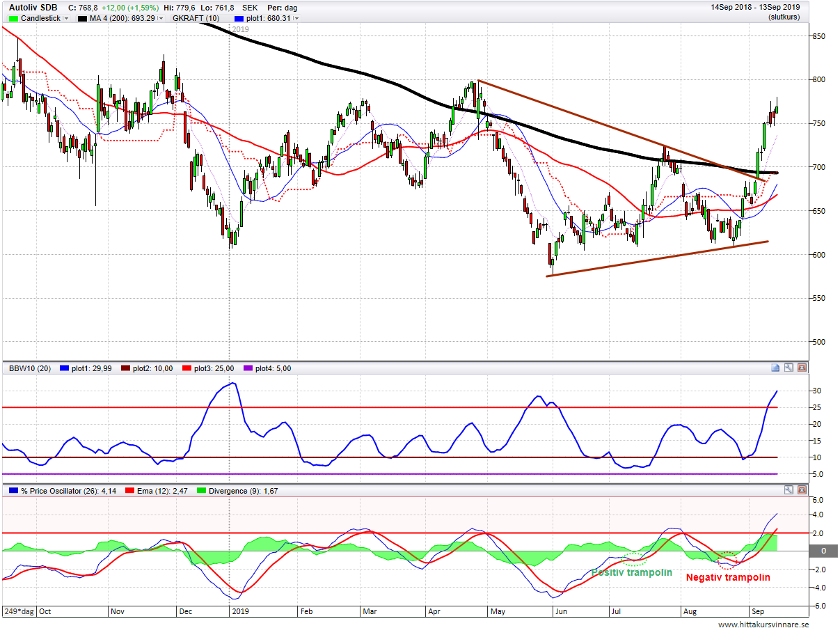Click the Lo: 761,8 value
The image size is (840, 628).
(x=216, y=8)
